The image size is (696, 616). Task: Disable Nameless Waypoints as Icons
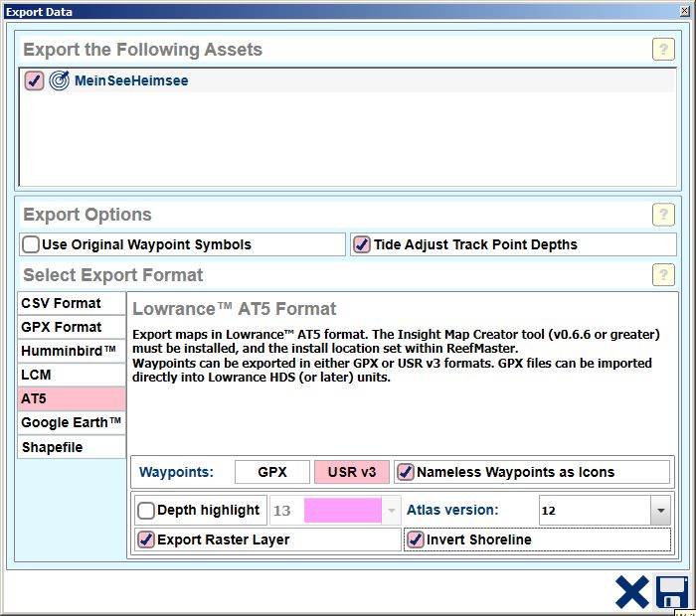(406, 472)
